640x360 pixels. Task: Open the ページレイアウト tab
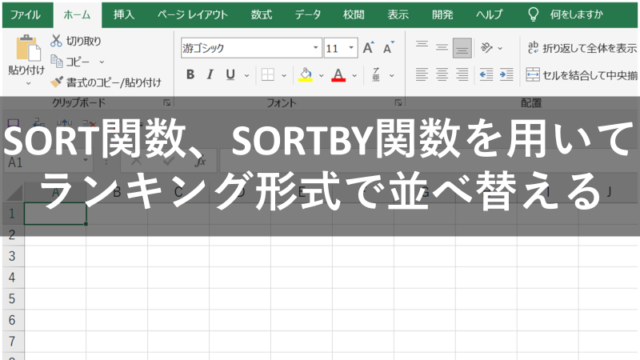[193, 15]
